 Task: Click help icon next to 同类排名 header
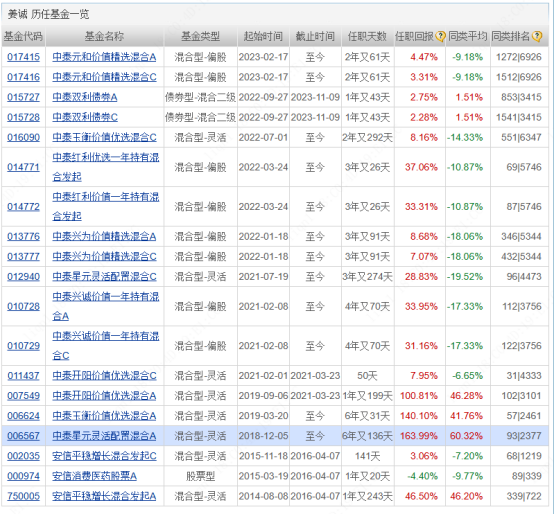point(537,36)
